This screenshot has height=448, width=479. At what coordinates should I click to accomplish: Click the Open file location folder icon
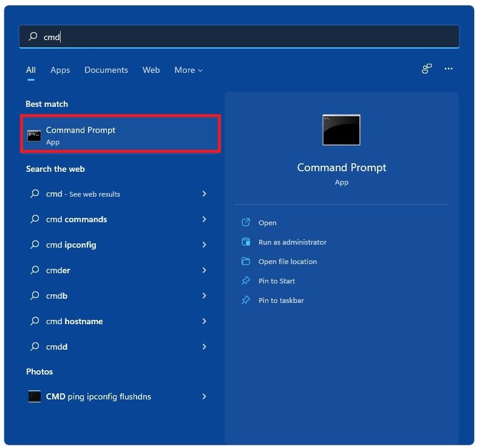246,262
